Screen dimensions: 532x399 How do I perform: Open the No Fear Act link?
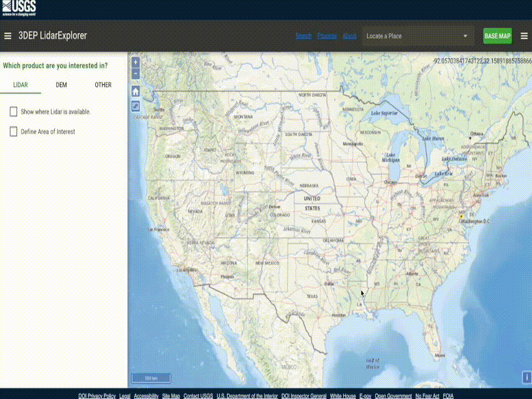click(427, 396)
